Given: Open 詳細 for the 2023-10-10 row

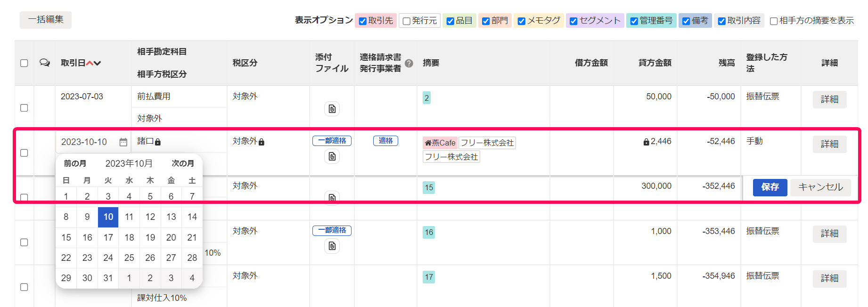Looking at the screenshot, I should coord(829,144).
